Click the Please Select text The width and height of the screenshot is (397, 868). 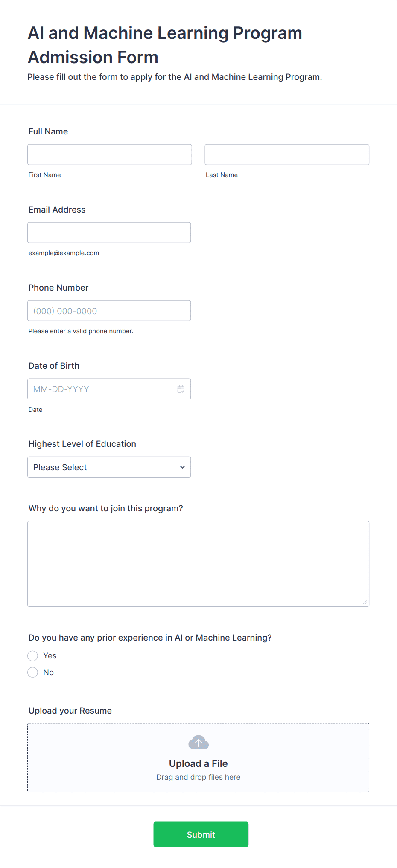60,467
